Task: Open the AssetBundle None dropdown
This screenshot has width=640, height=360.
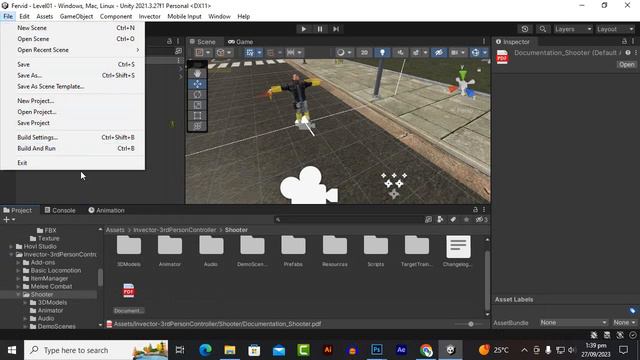Action: pos(572,322)
